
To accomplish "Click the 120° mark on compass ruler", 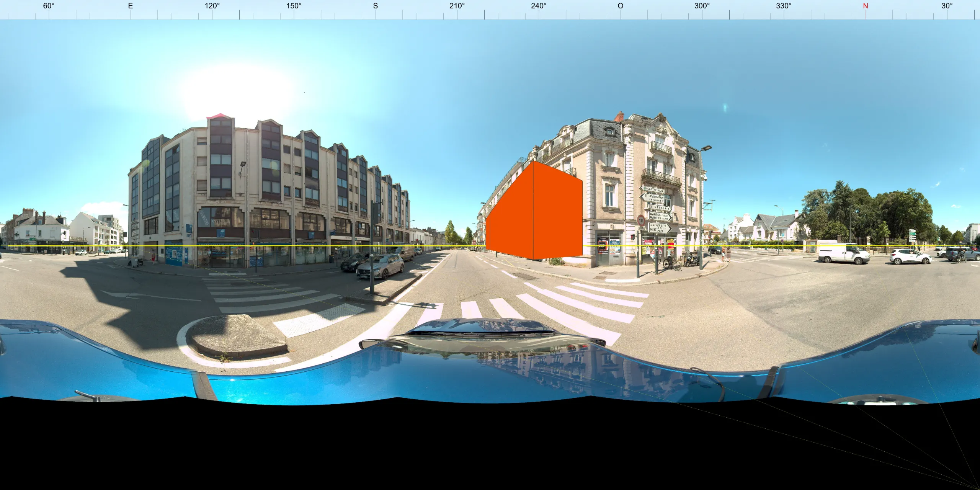I will (212, 6).
